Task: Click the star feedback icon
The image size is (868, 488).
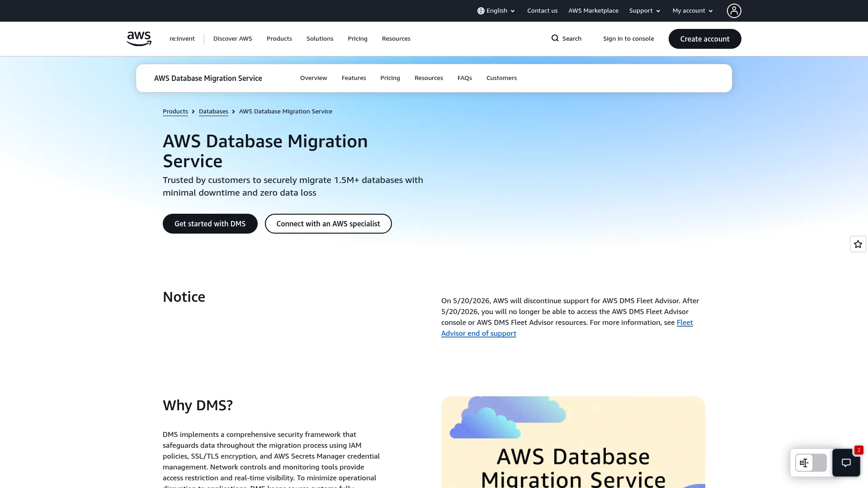Action: point(858,244)
